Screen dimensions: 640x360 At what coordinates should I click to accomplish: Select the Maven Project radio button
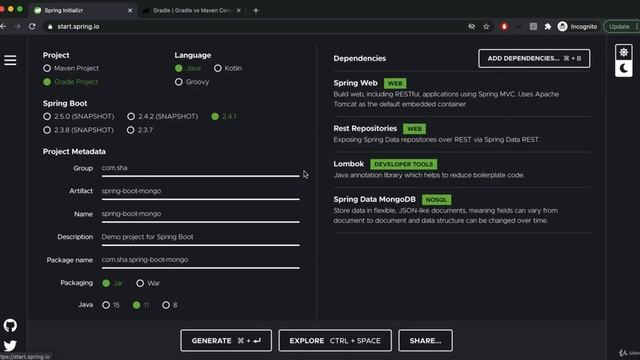click(47, 68)
